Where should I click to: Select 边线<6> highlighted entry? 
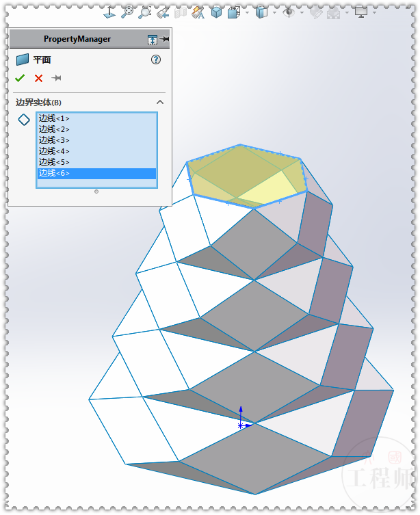coord(96,173)
